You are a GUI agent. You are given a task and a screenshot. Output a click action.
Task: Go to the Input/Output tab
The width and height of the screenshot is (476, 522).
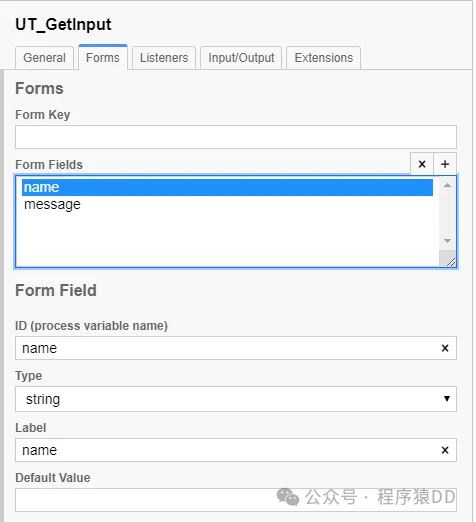point(241,58)
